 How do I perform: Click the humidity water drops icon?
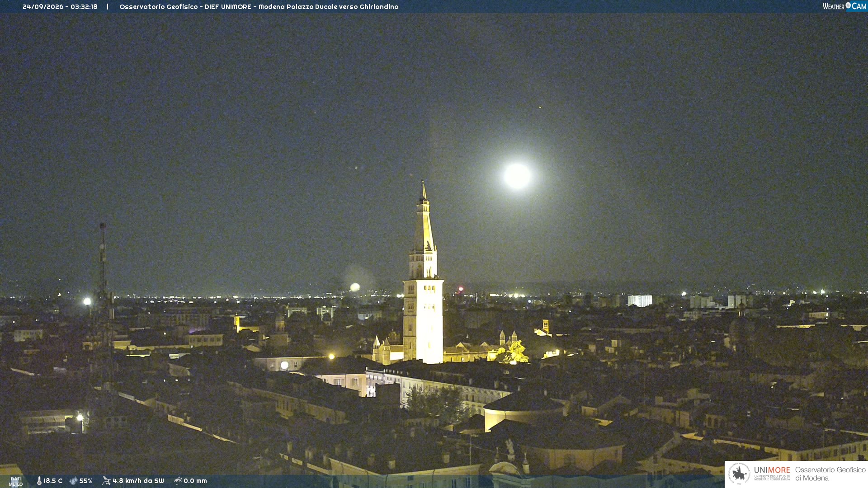[x=73, y=481]
